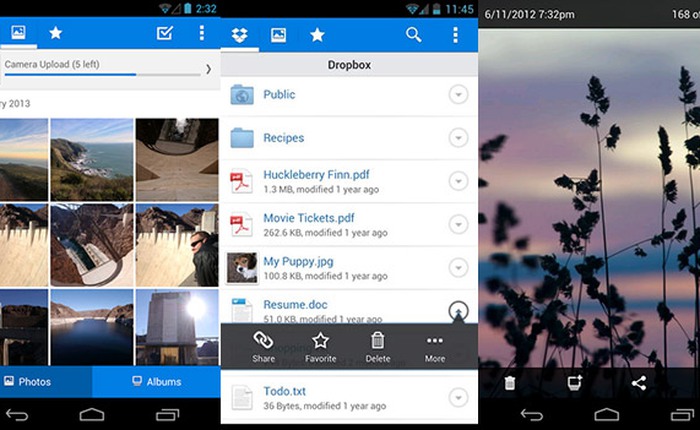Click the Todo.txt document icon

(x=242, y=397)
